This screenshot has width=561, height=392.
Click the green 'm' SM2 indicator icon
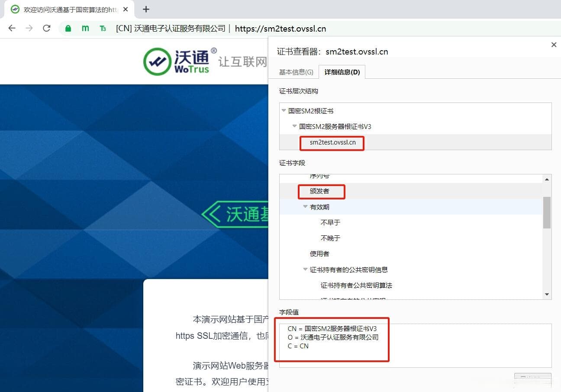[85, 29]
